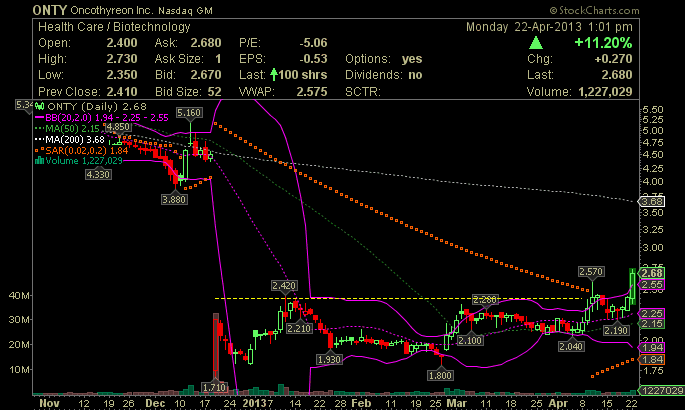Click the 1.800 low price label
The width and height of the screenshot is (685, 410).
(440, 376)
